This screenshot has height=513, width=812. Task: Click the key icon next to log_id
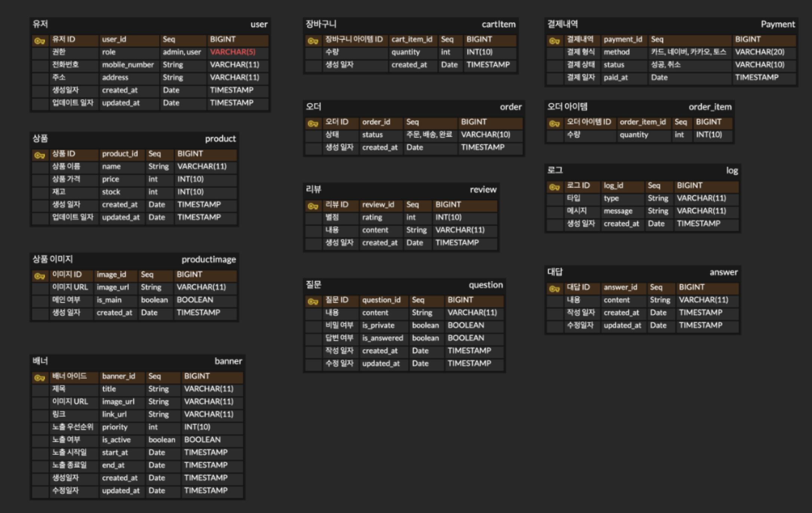[x=554, y=187]
